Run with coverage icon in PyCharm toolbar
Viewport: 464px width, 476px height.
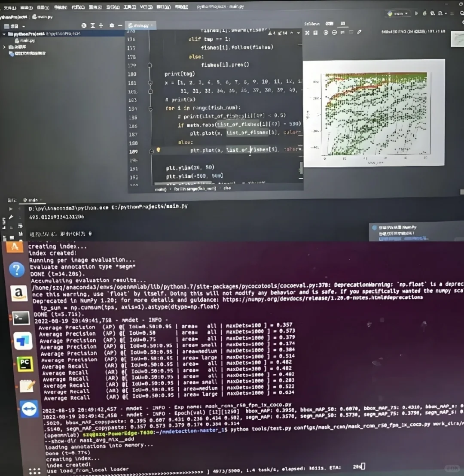pyautogui.click(x=432, y=13)
